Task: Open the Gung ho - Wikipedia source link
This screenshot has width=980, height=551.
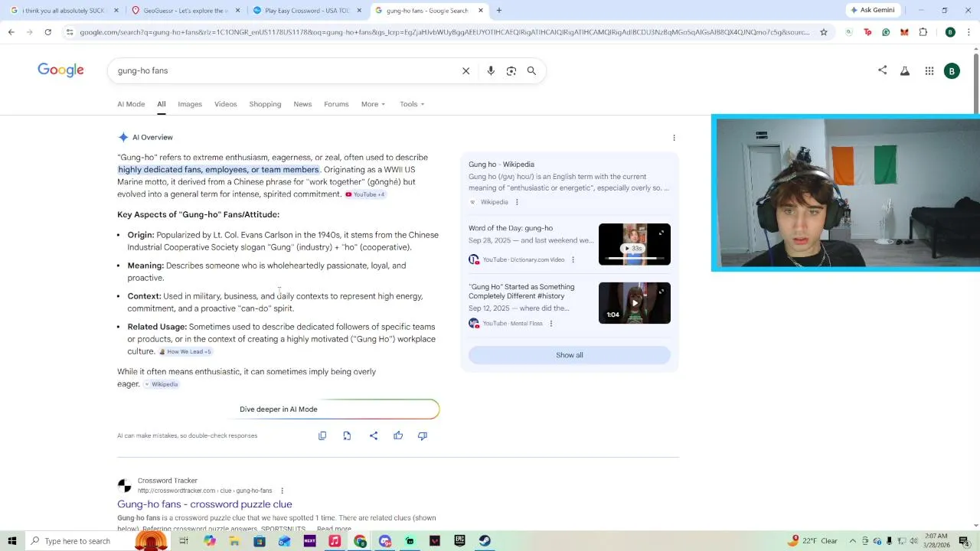Action: click(501, 165)
